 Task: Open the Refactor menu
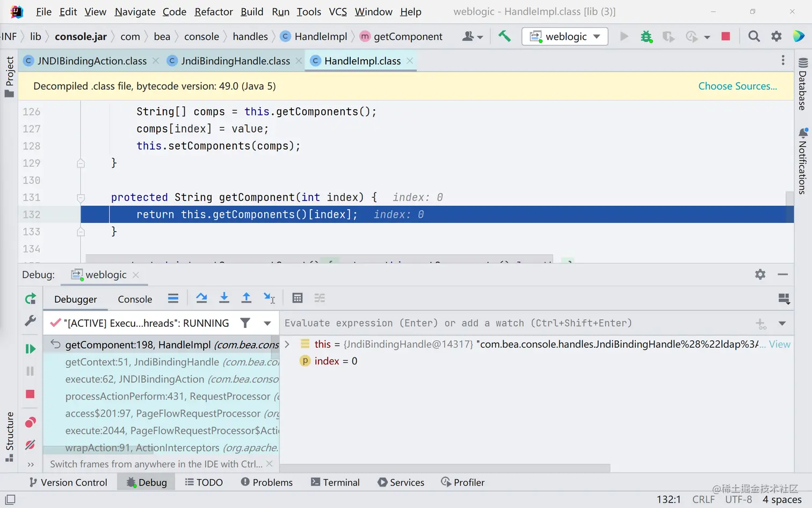pyautogui.click(x=214, y=11)
